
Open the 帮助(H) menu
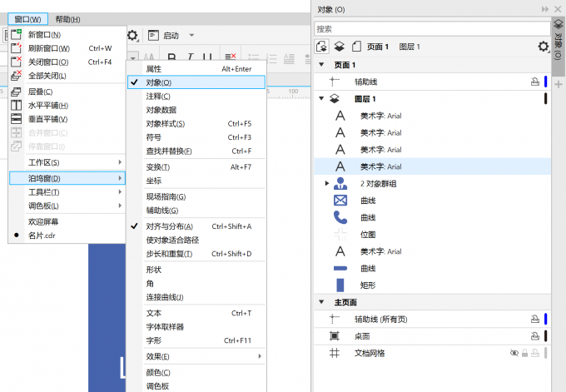(x=68, y=19)
